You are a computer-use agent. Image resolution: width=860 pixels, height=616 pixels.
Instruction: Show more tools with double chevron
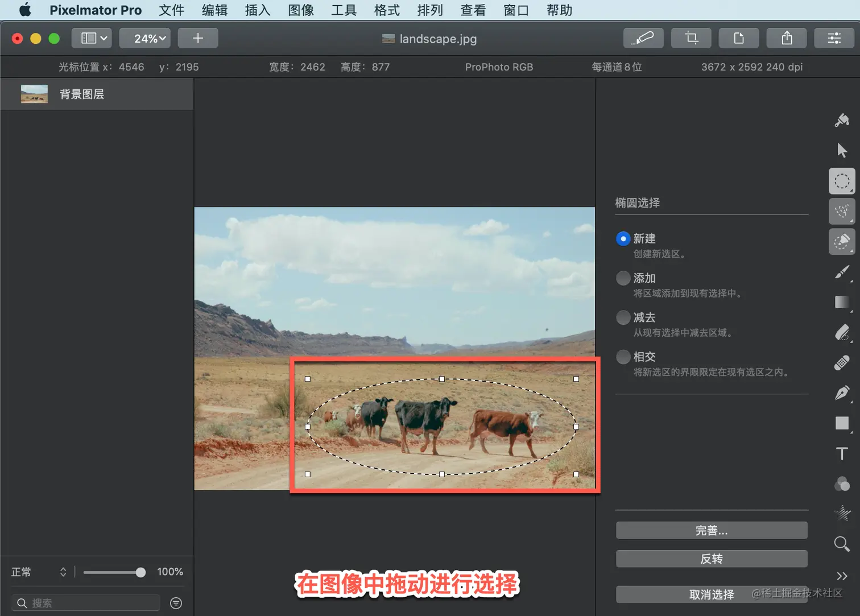[842, 576]
